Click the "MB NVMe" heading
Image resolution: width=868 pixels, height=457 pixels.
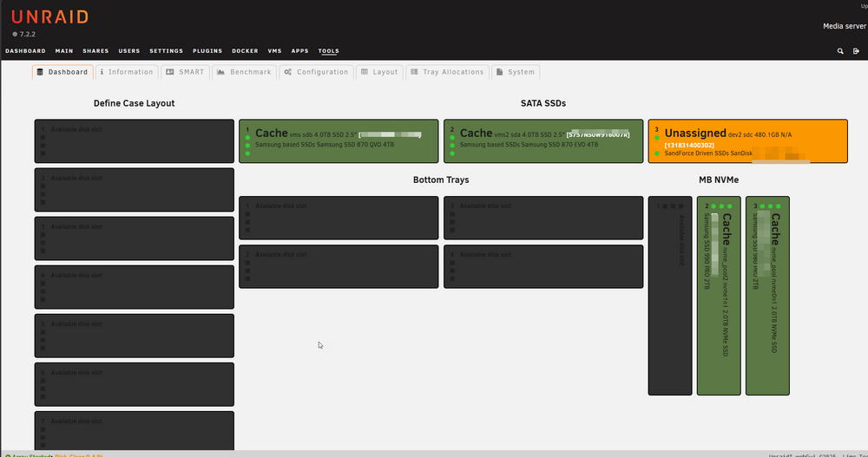(x=719, y=180)
